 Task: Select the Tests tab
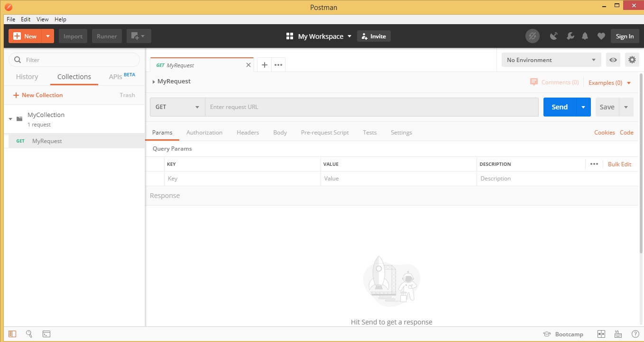click(x=370, y=133)
